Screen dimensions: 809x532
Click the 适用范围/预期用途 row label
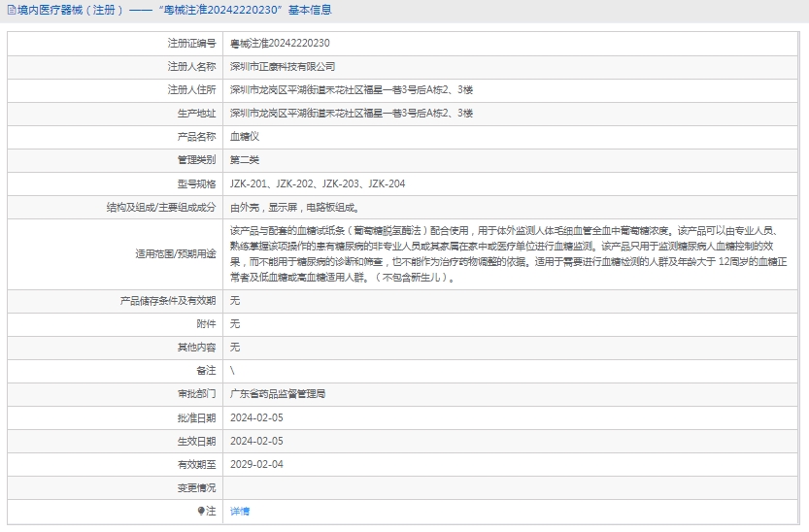[176, 254]
